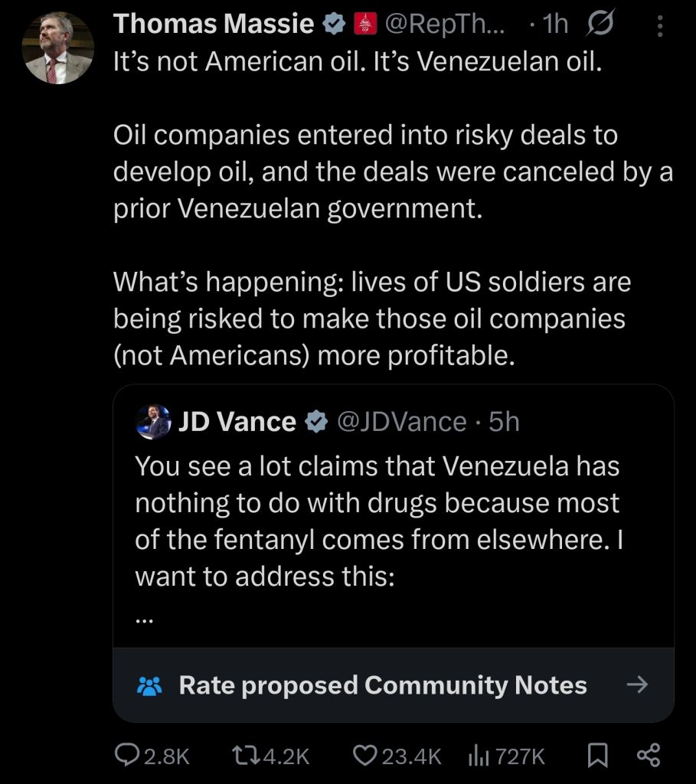Click the 1h post timestamp
Screen dimensions: 696x784
553,25
